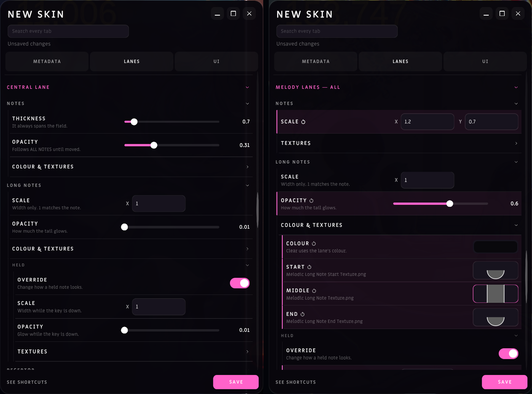The width and height of the screenshot is (532, 394).
Task: Open the UI tab in right window
Action: point(485,62)
